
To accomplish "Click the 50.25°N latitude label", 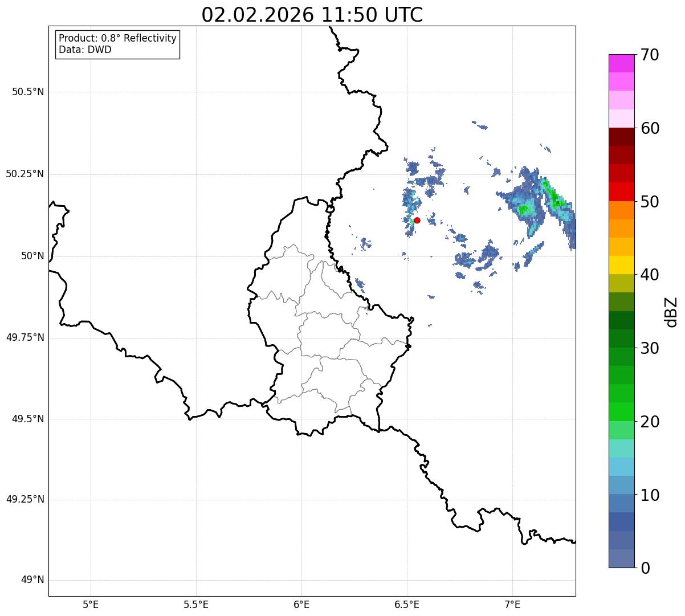I will click(25, 174).
